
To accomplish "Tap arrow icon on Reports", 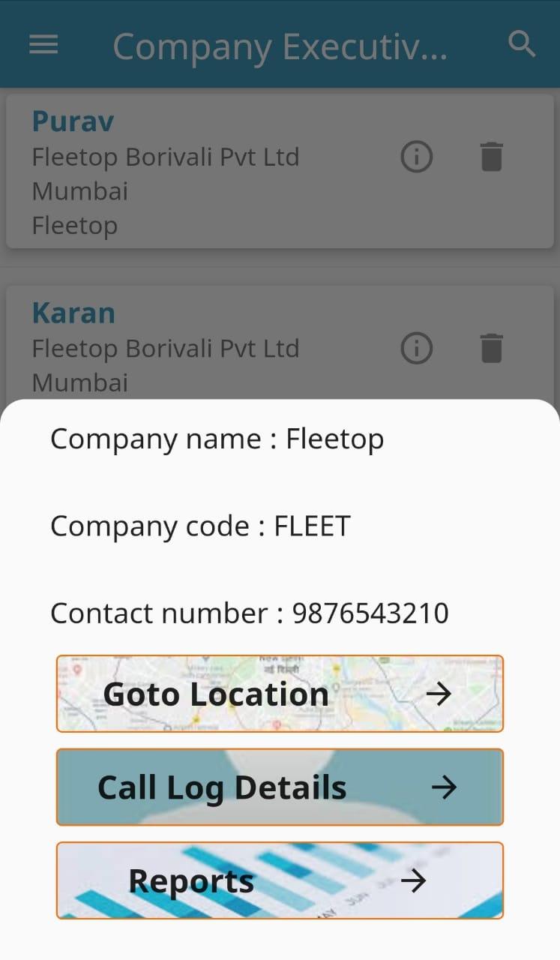I will click(413, 880).
